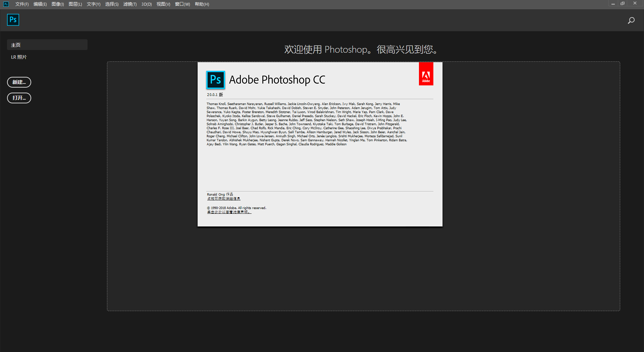Viewport: 644px width, 352px height.
Task: Open the 图层(L) menu
Action: point(75,4)
